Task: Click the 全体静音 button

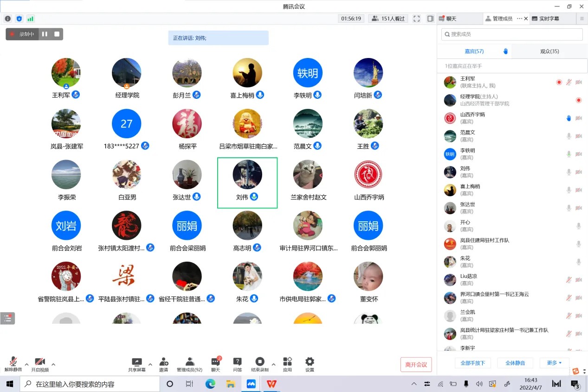Action: pyautogui.click(x=514, y=363)
